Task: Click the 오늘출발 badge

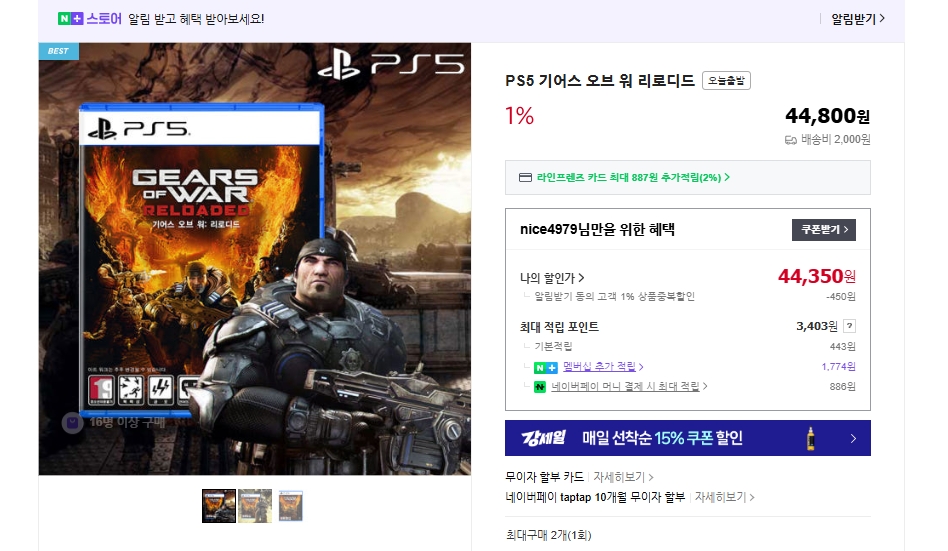Action: (x=726, y=80)
